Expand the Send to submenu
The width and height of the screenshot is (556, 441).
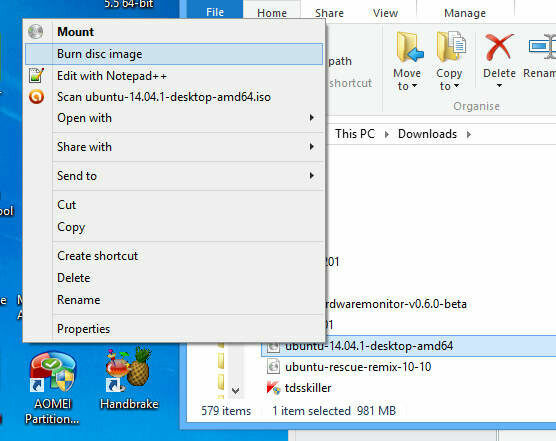(x=174, y=176)
